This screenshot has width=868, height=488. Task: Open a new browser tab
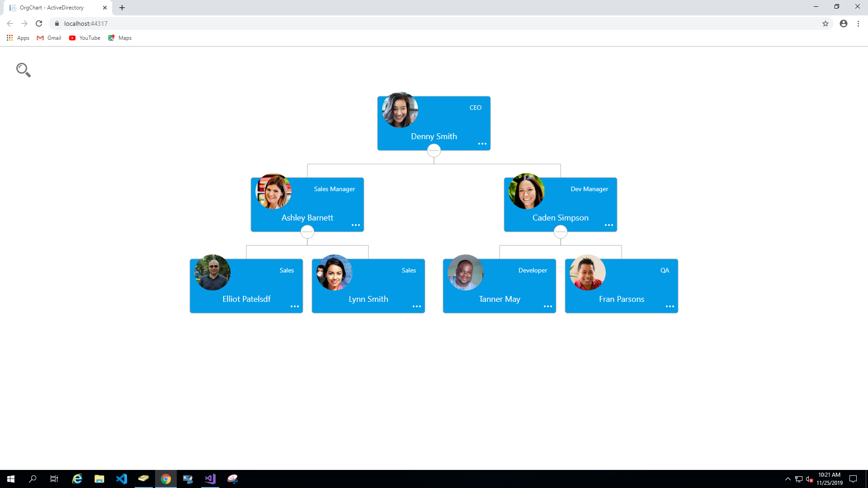(122, 8)
